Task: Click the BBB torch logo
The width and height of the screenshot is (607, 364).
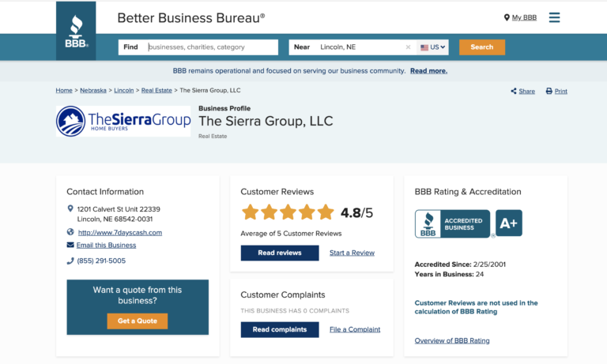Action: pyautogui.click(x=76, y=32)
